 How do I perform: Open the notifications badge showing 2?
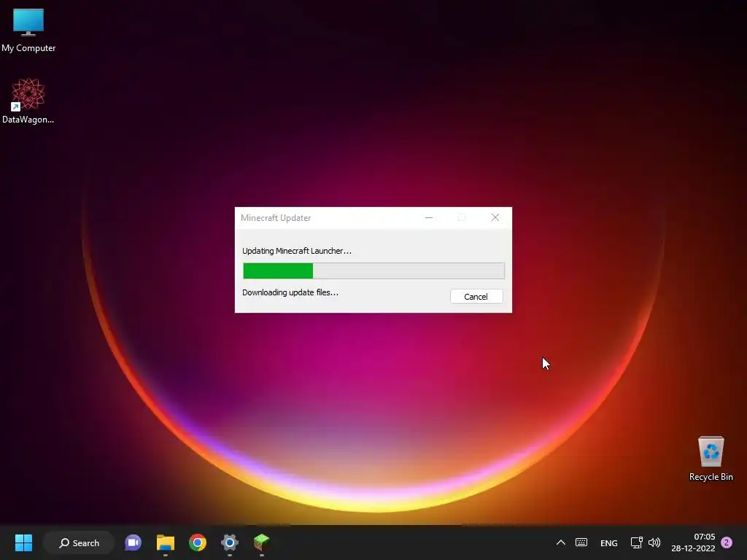pos(727,542)
